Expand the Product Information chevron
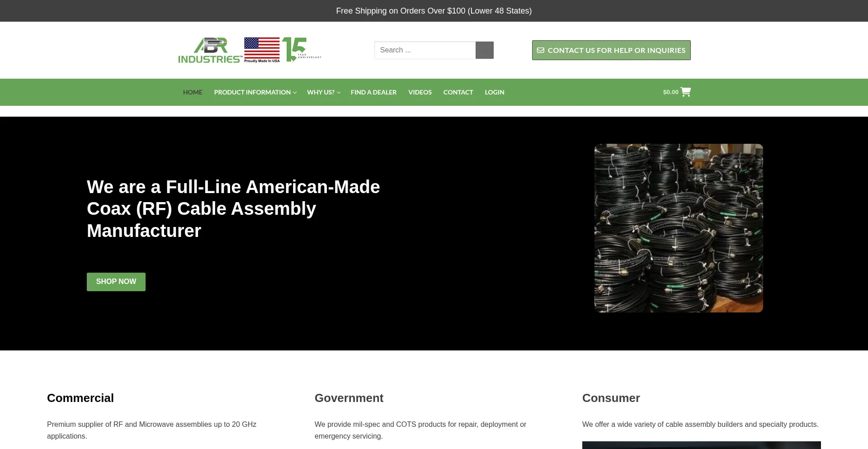Screen dimensions: 868x449 pos(295,93)
